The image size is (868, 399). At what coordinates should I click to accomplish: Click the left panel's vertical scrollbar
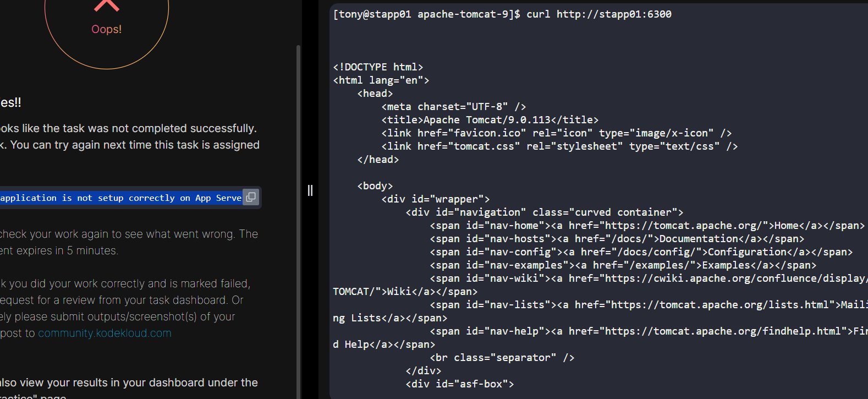click(299, 220)
